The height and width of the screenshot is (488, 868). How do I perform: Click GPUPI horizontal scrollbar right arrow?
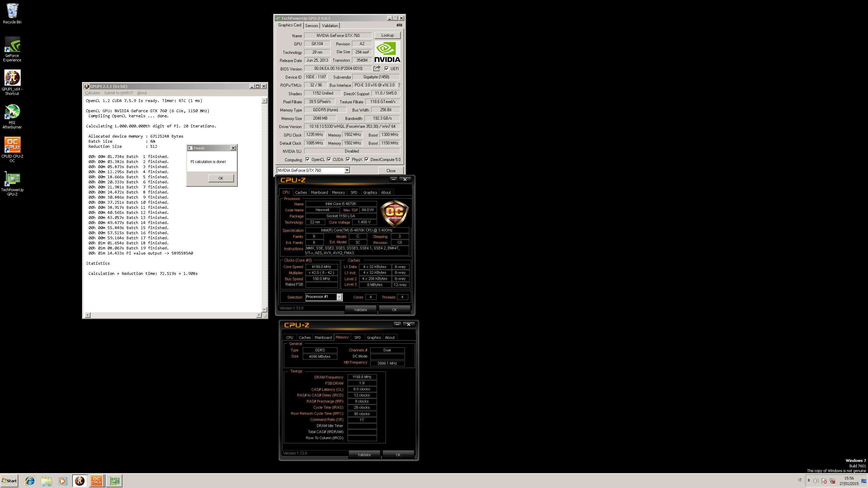(x=259, y=315)
